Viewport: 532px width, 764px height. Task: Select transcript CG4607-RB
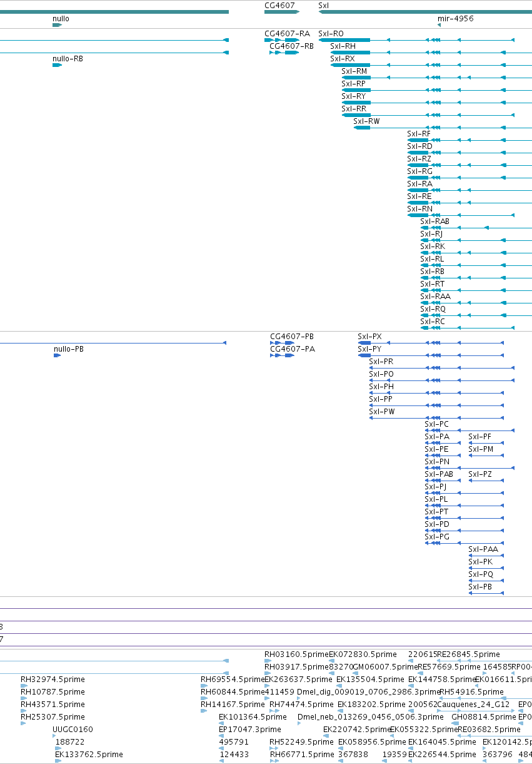291,46
